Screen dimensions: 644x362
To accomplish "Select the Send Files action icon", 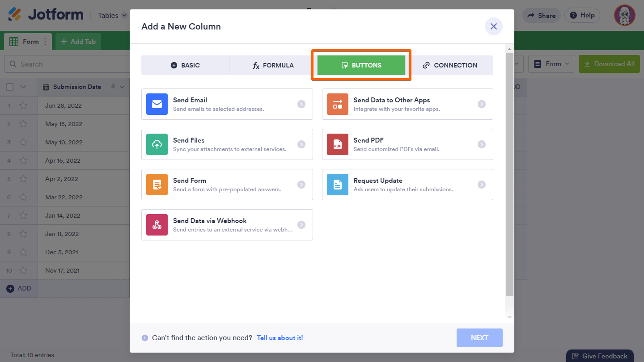I will pos(157,144).
